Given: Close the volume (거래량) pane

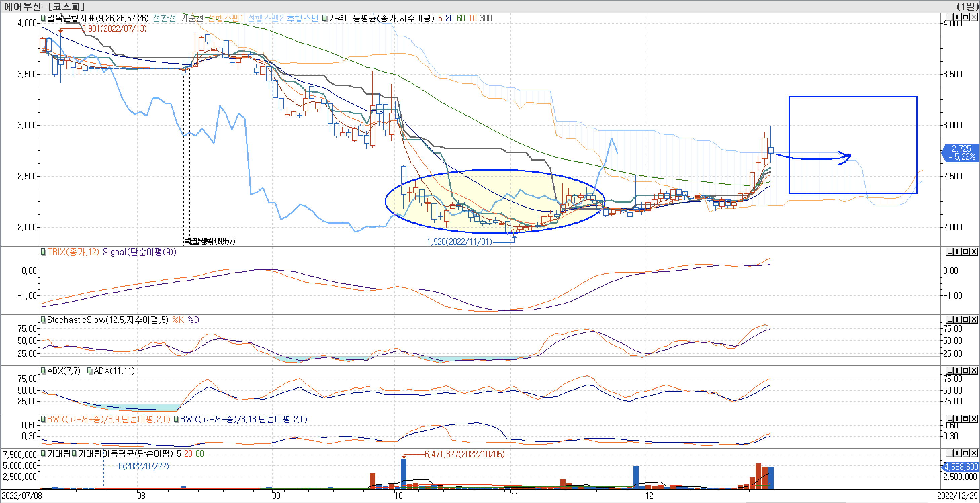Looking at the screenshot, I should tap(974, 453).
